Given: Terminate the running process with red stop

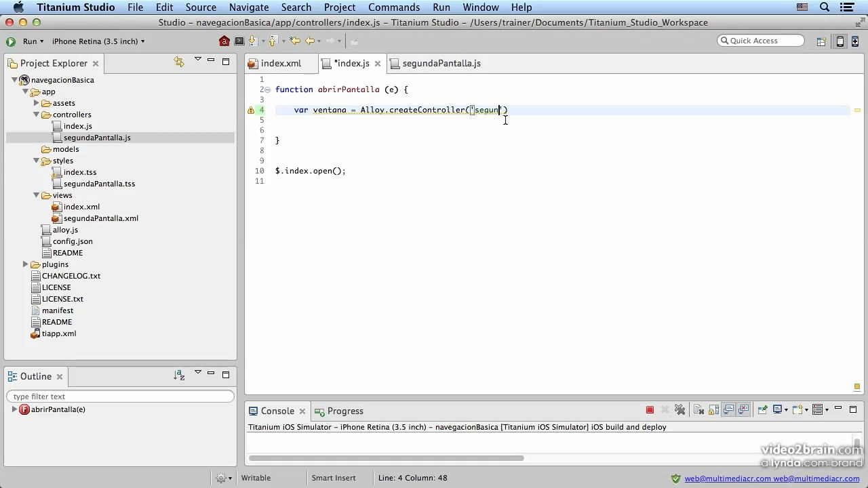Looking at the screenshot, I should 650,409.
